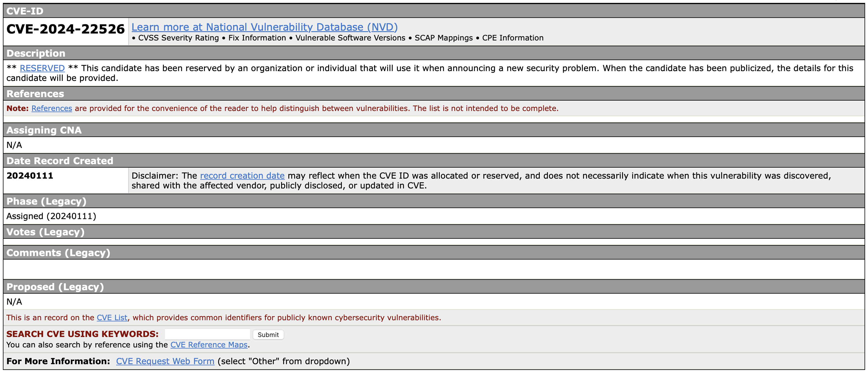Open the CVE List link
This screenshot has width=868, height=374.
point(112,317)
